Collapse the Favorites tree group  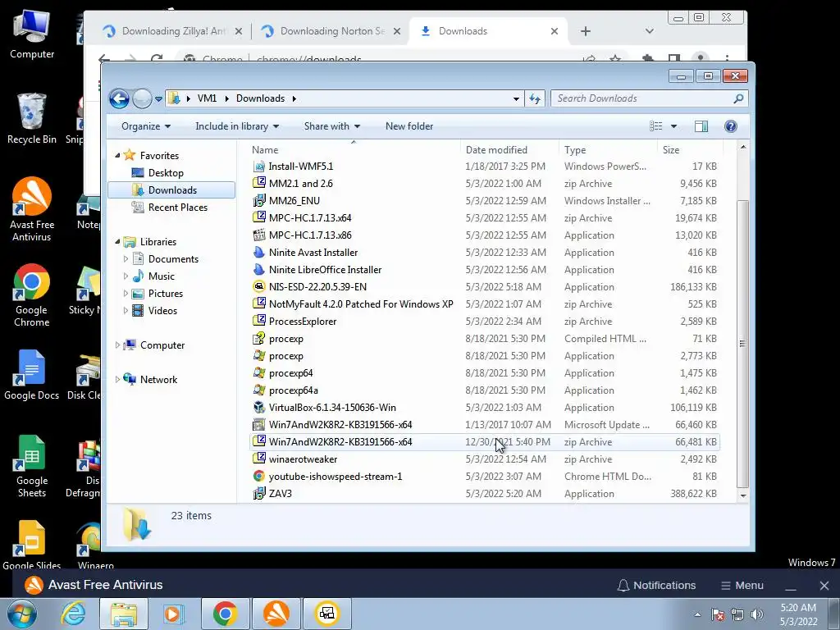pos(117,155)
